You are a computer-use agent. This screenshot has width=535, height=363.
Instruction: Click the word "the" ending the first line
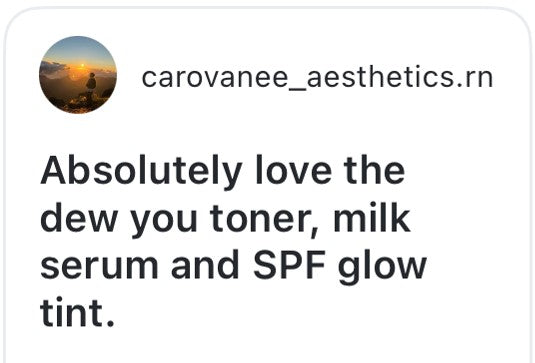(x=374, y=171)
